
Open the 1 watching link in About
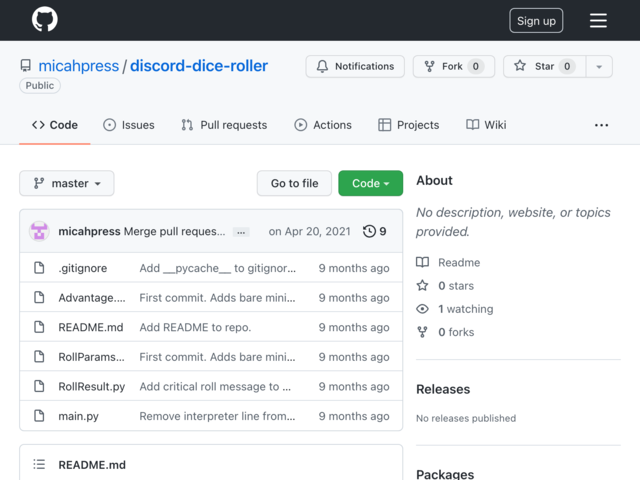466,309
